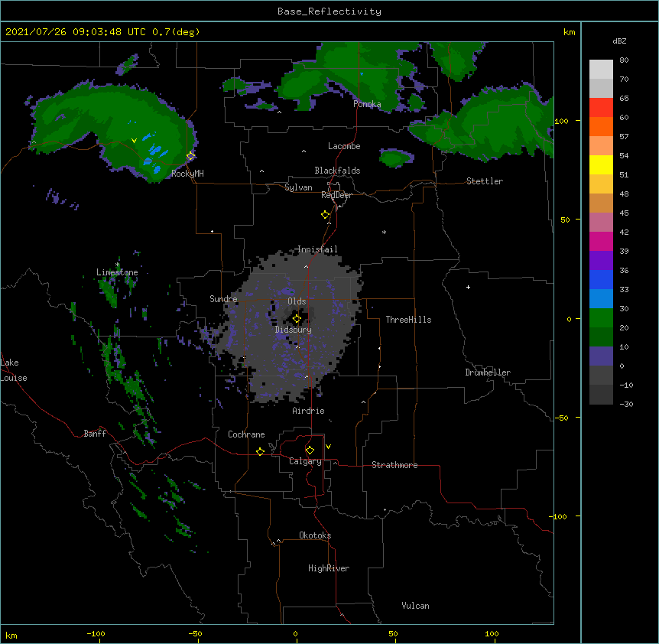The height and width of the screenshot is (644, 659).
Task: Select the Innisfail label
Action: tap(317, 249)
